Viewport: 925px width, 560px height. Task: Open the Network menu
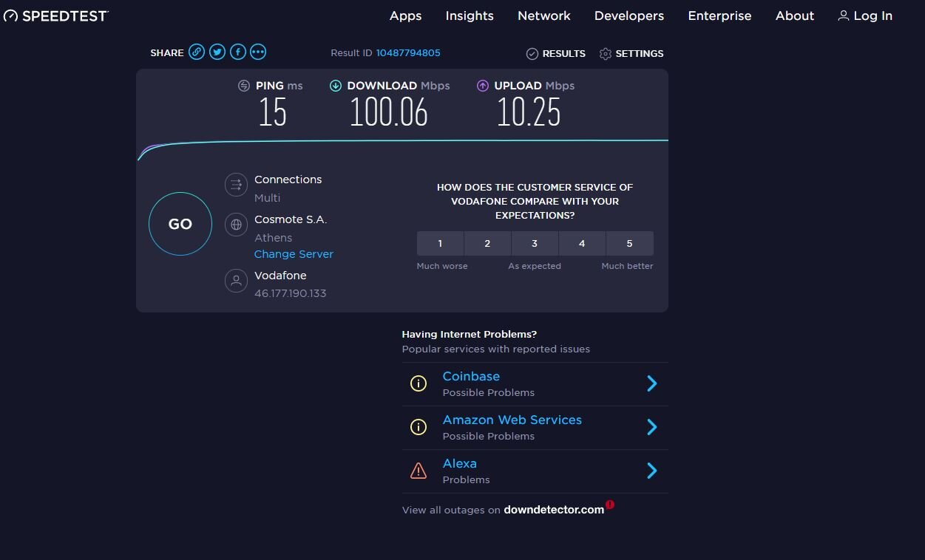pos(544,16)
